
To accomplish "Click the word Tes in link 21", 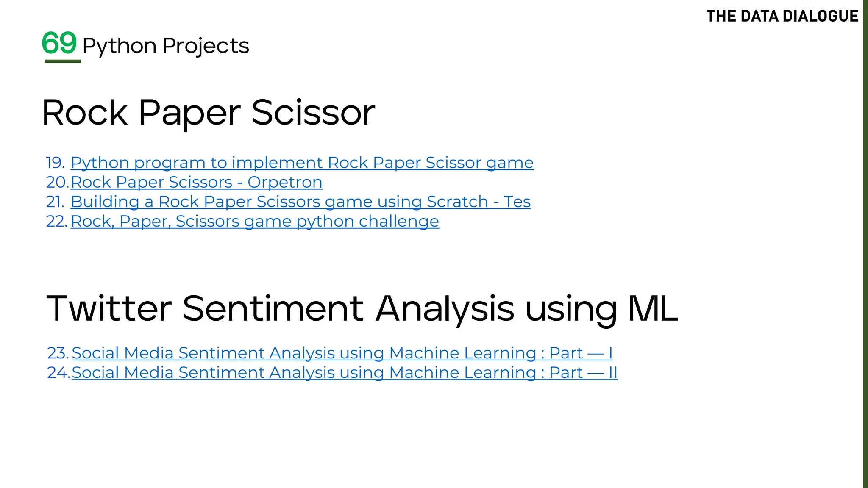I will [517, 202].
